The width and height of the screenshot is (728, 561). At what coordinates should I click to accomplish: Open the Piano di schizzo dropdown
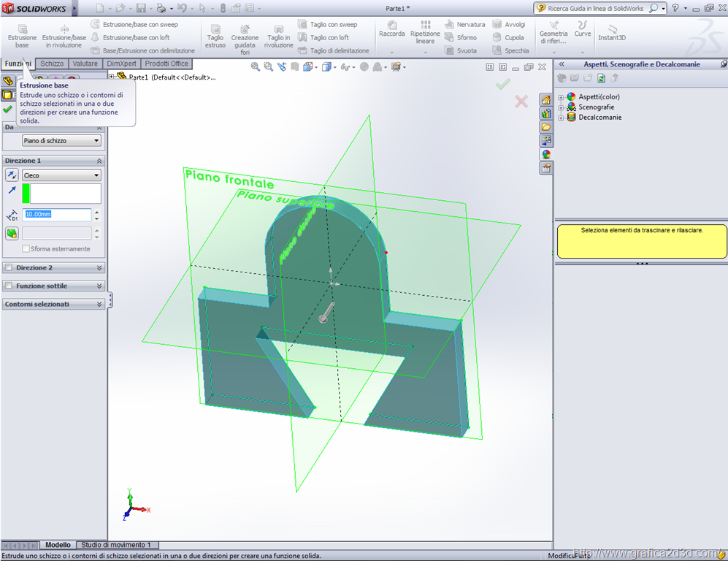(61, 141)
